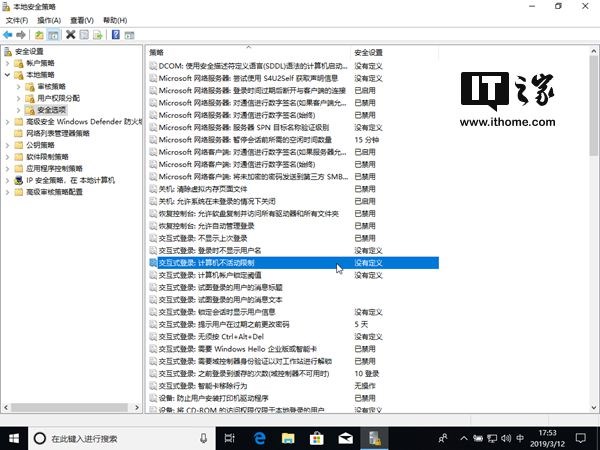Open the Help question mark icon

pyautogui.click(x=116, y=35)
